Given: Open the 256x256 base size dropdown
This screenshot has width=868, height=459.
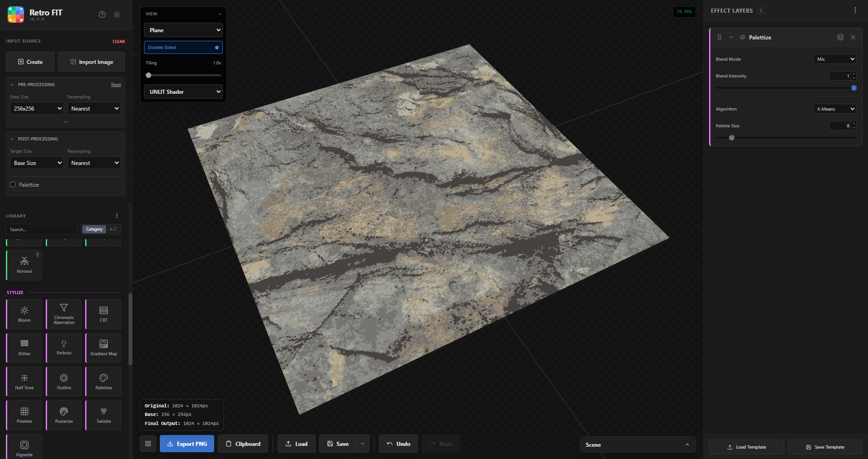Looking at the screenshot, I should (37, 108).
